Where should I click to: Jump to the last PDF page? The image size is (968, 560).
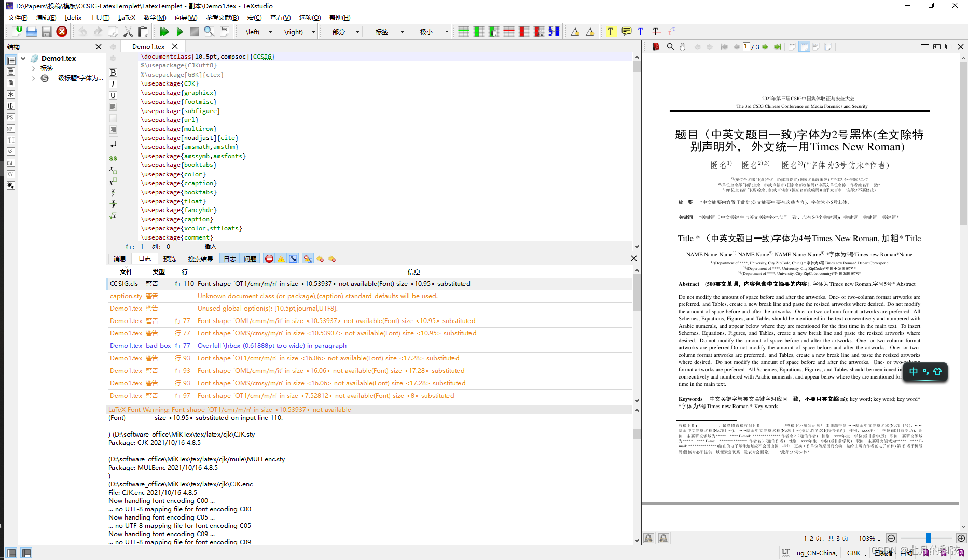777,47
